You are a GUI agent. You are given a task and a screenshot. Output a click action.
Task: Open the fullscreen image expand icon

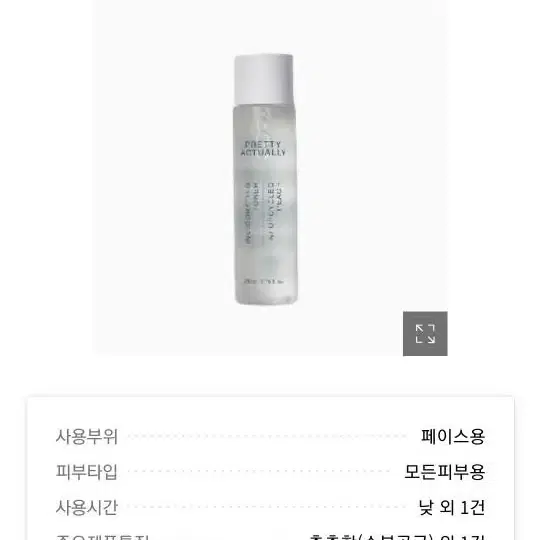pyautogui.click(x=425, y=333)
